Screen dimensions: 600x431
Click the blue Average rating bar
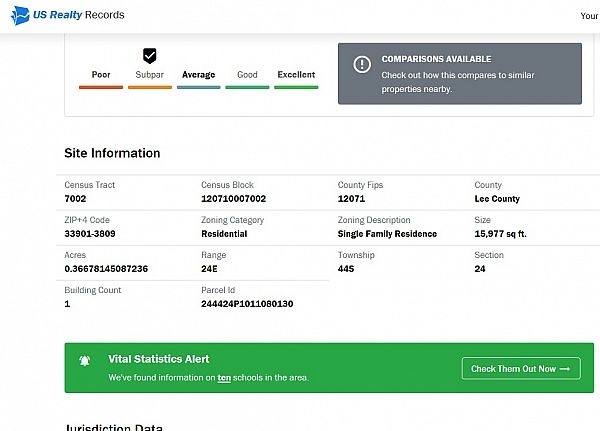click(199, 87)
